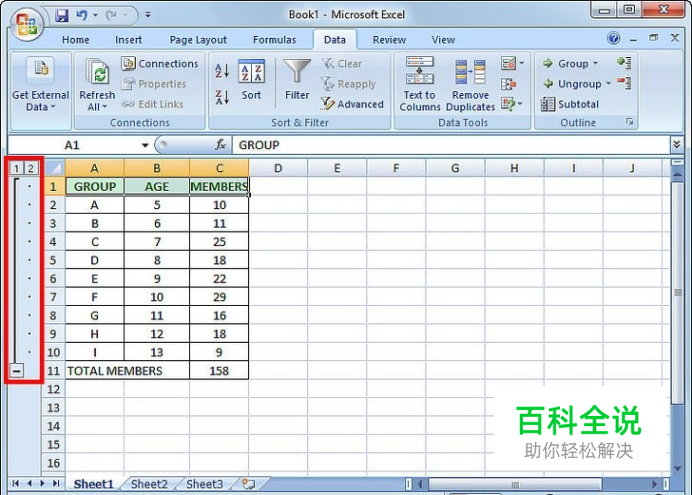Open the Ungroup dropdown arrow

tap(608, 84)
